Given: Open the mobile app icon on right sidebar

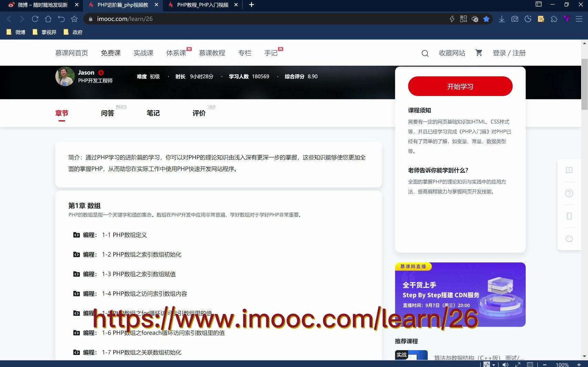Looking at the screenshot, I should point(569,216).
